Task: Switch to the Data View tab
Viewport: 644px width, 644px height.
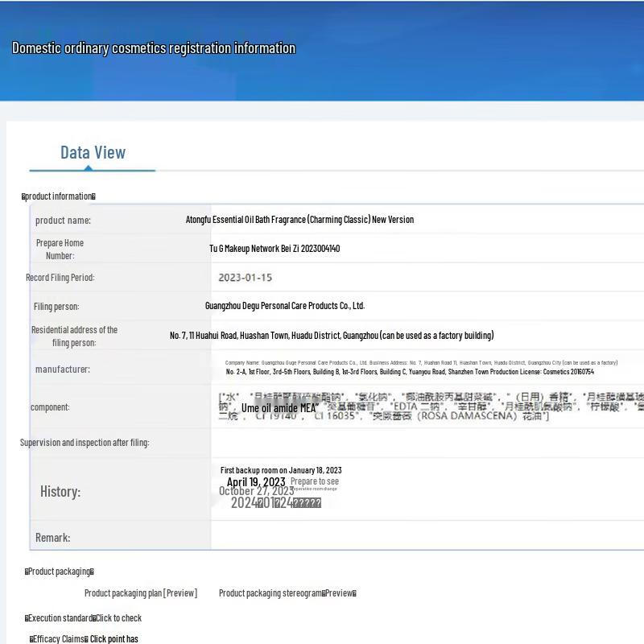Action: click(93, 153)
